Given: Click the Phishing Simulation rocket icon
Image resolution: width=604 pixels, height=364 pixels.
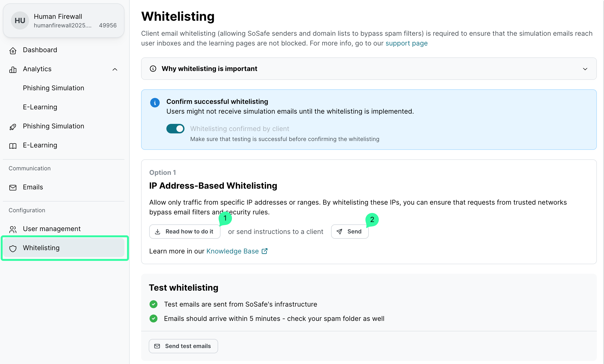Looking at the screenshot, I should (13, 127).
